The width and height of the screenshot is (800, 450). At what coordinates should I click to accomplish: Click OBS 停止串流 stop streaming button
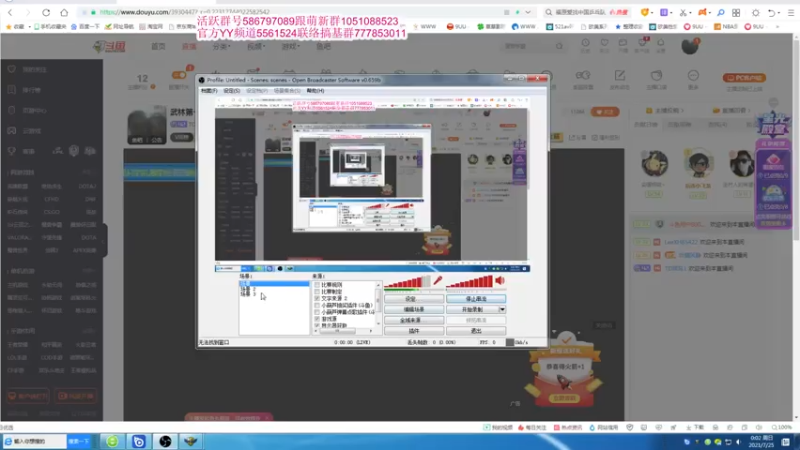tap(476, 299)
